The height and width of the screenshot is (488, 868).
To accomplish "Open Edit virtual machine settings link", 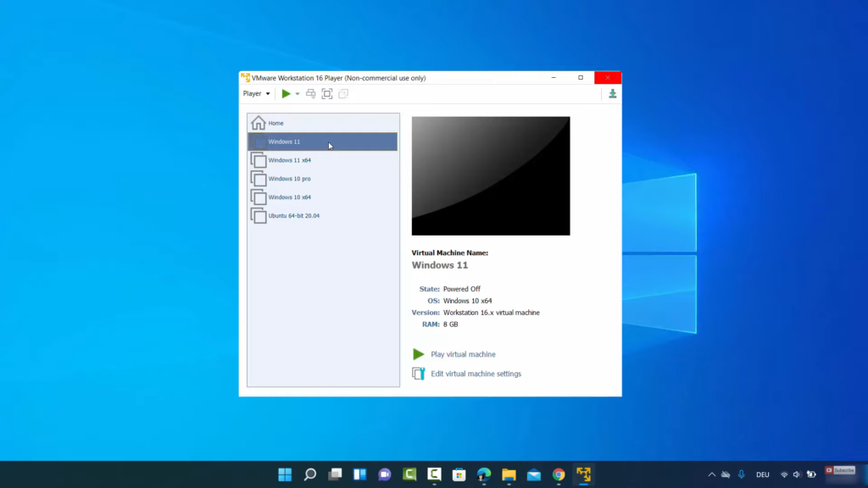I will [x=476, y=374].
